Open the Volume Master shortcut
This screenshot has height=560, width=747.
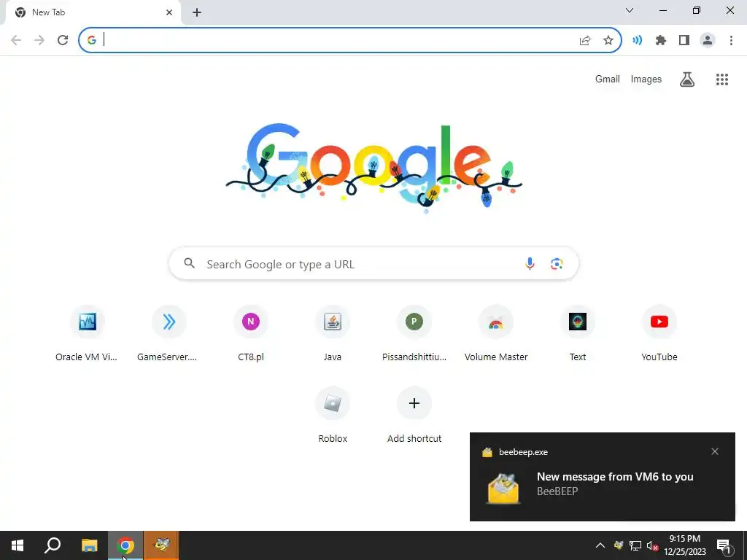[x=496, y=334]
